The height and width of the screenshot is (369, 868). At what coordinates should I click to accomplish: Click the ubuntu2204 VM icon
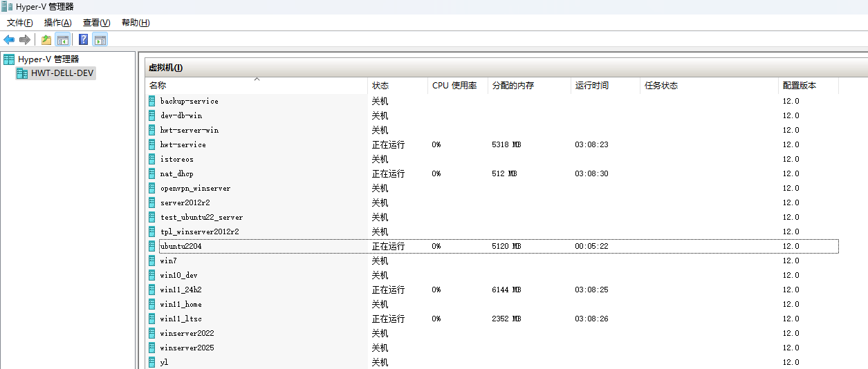pos(152,246)
